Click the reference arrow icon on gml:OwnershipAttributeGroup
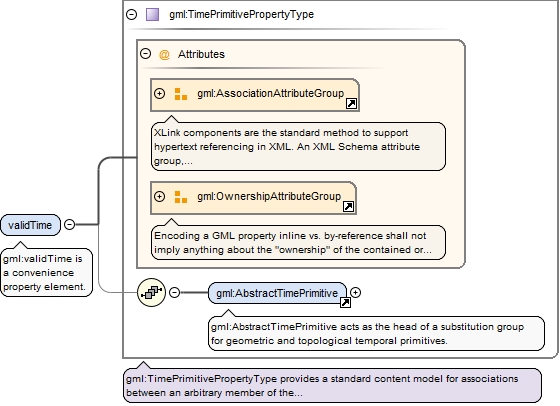This screenshot has width=560, height=406. pyautogui.click(x=348, y=206)
